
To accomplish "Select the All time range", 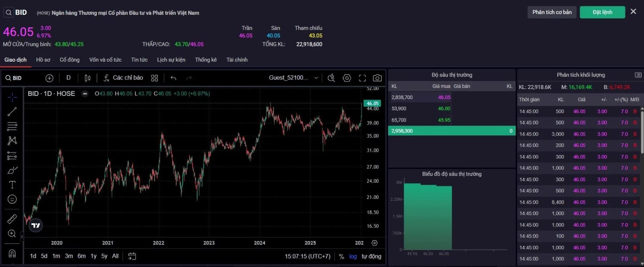I will point(115,256).
